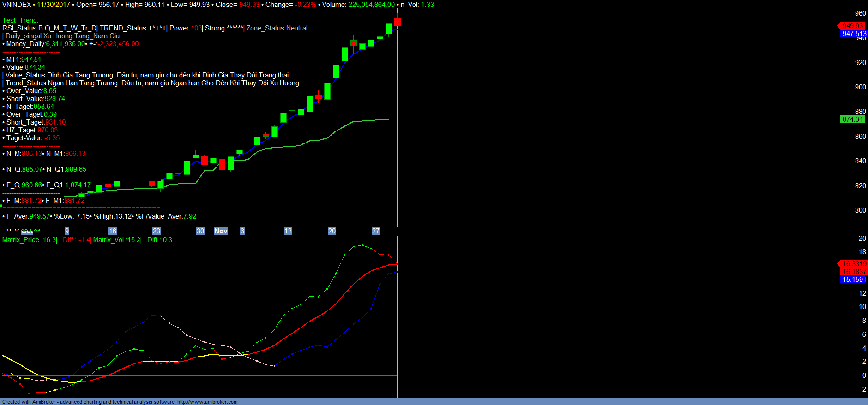Click date marker 30 on the time axis

200,231
